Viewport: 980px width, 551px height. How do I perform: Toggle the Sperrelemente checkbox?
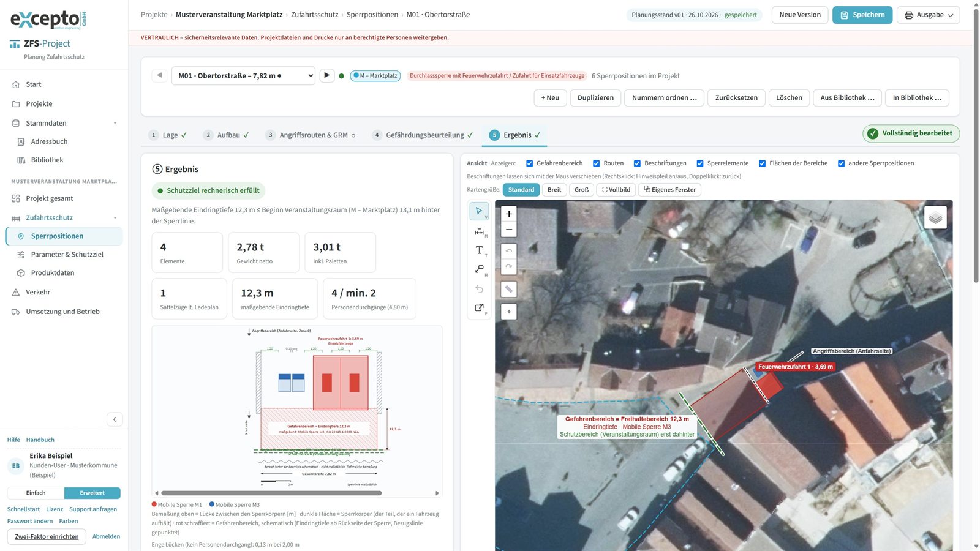point(700,163)
